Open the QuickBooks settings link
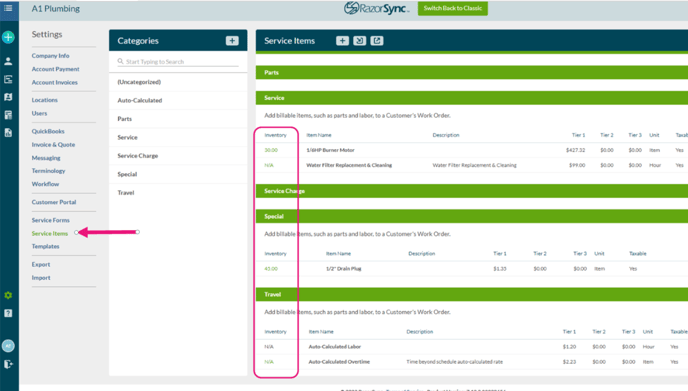This screenshot has height=391, width=688. (x=48, y=131)
